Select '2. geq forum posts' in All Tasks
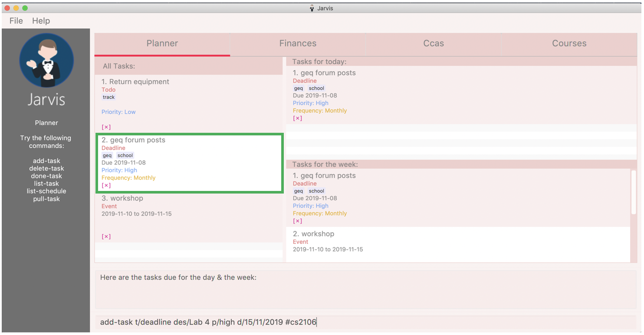644x335 pixels. pyautogui.click(x=133, y=140)
